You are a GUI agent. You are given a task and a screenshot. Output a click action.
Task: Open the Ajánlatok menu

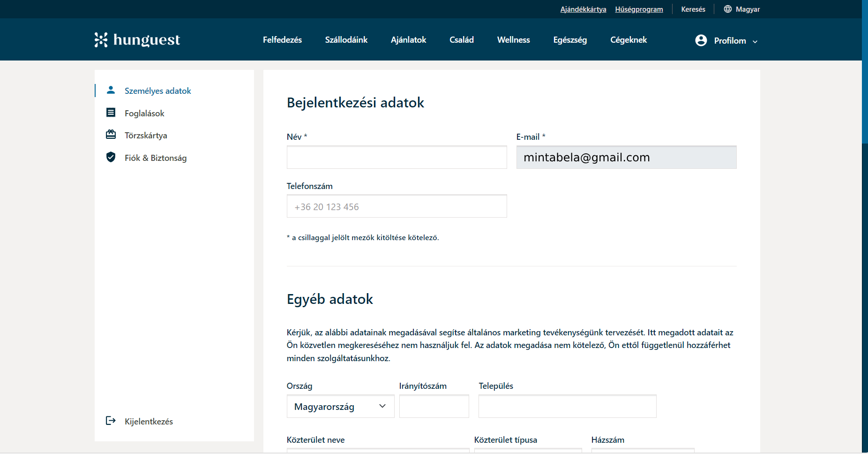coord(408,40)
